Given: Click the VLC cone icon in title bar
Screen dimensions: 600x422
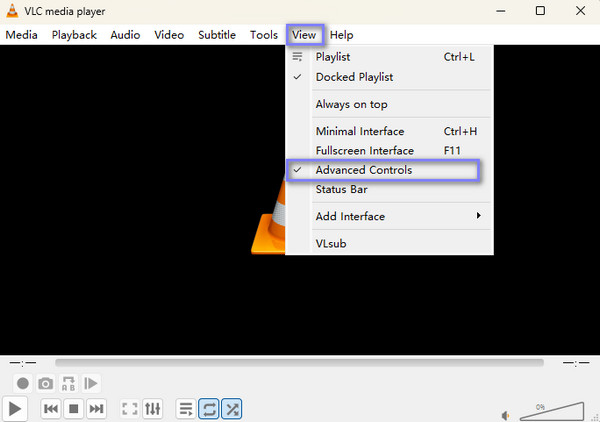Looking at the screenshot, I should [12, 11].
